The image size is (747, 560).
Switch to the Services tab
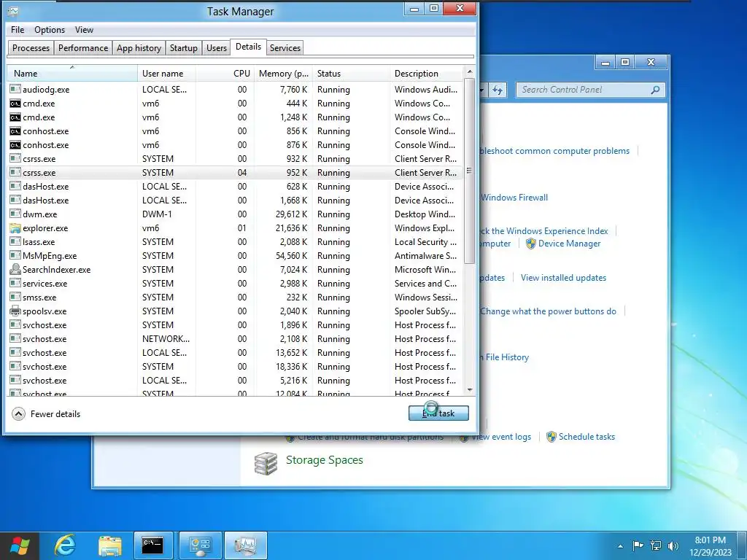point(285,47)
